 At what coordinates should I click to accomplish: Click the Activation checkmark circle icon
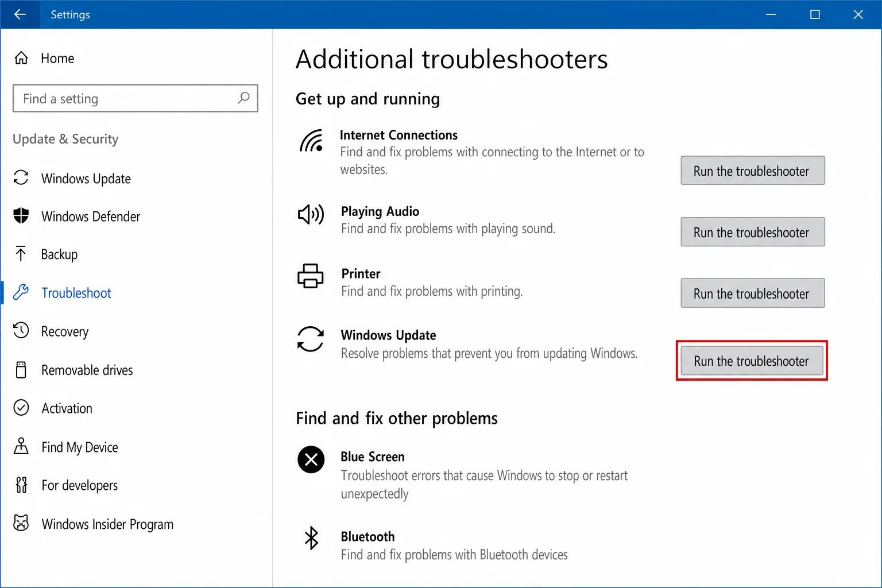pos(21,408)
